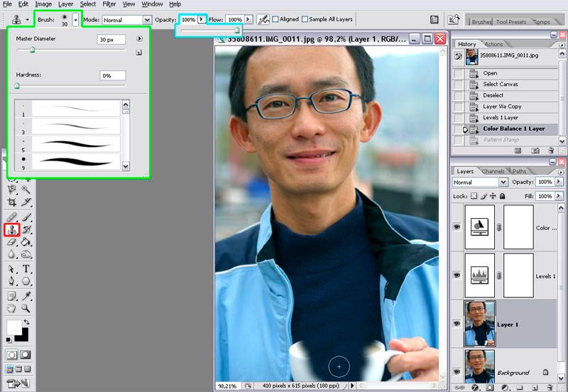Open the Filter menu
The height and width of the screenshot is (392, 568).
click(109, 4)
